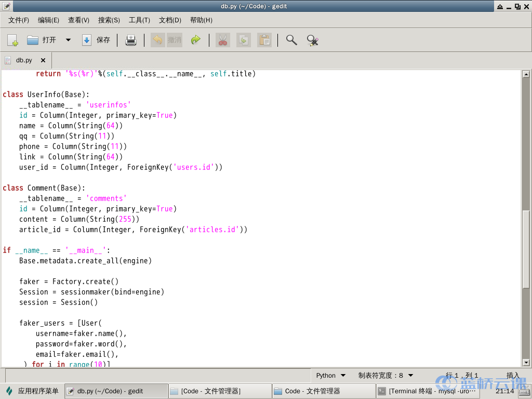Click the vertical scrollbar down arrow
Image resolution: width=532 pixels, height=399 pixels.
tap(526, 362)
